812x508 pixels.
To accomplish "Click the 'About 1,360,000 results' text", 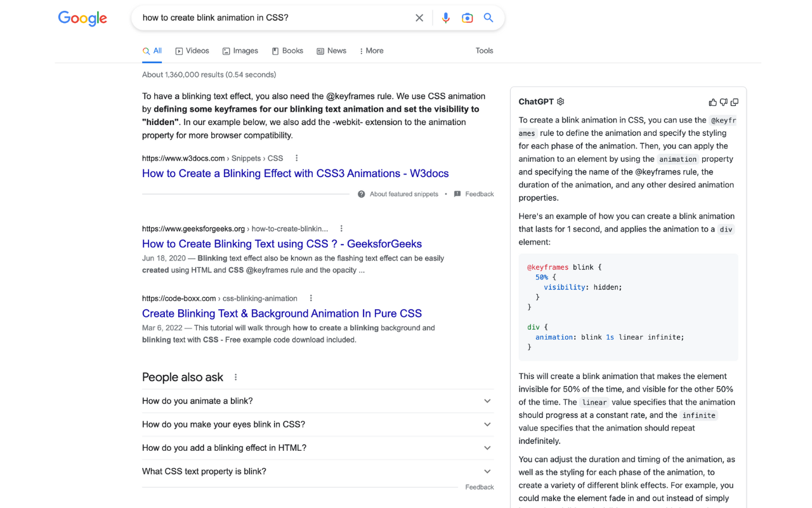I will [x=209, y=75].
